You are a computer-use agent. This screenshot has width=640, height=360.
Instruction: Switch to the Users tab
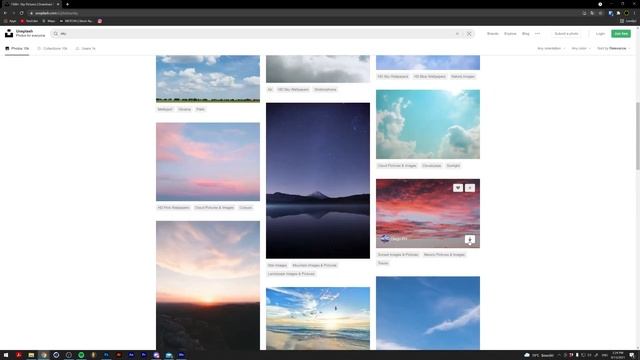coord(85,49)
